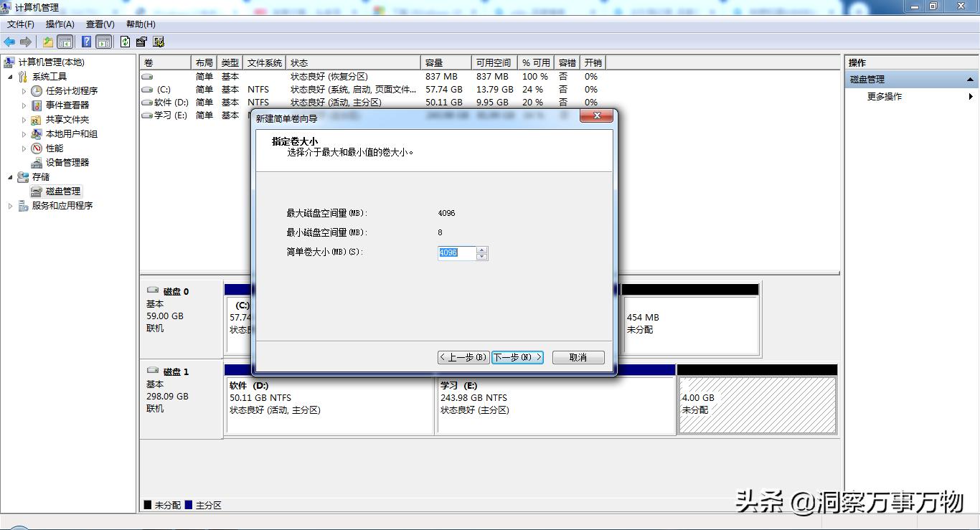The height and width of the screenshot is (530, 980).
Task: Open the 操作(A) menu
Action: tap(61, 24)
